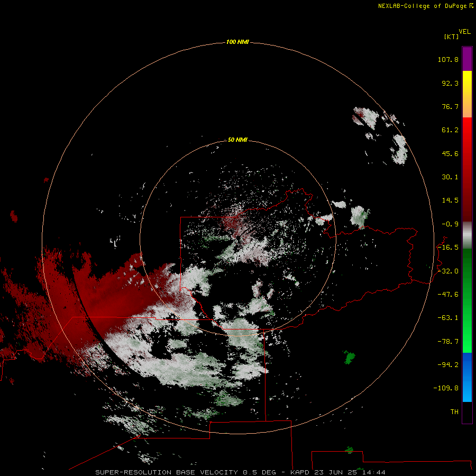Click the -78.7 velocity scale value

(448, 342)
